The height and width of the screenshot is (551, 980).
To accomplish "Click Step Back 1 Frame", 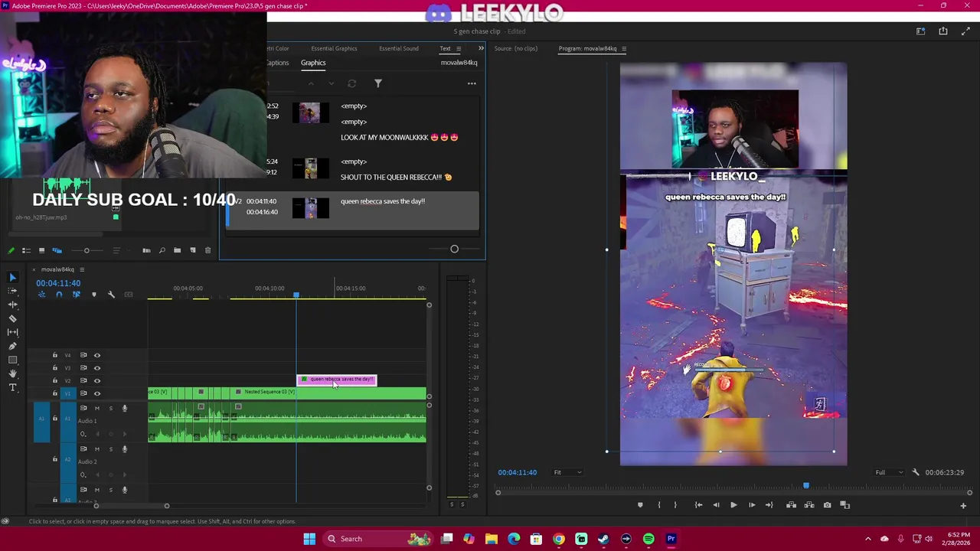I will tap(716, 505).
